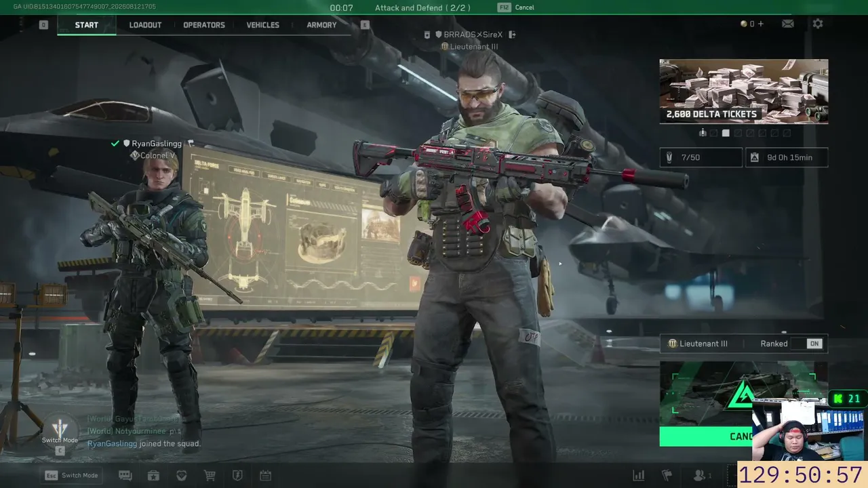The image size is (868, 488).
Task: Open the 7/50 progress box
Action: [x=701, y=157]
